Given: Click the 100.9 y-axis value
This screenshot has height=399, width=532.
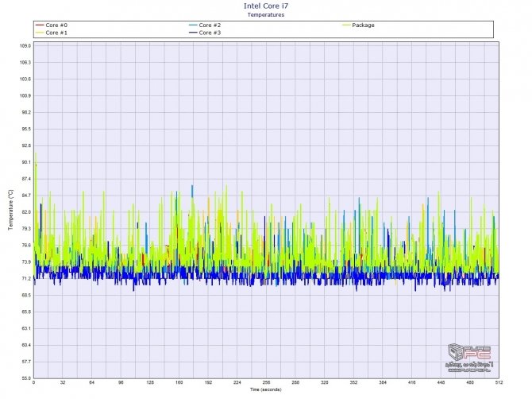Looking at the screenshot, I should click(x=26, y=95).
